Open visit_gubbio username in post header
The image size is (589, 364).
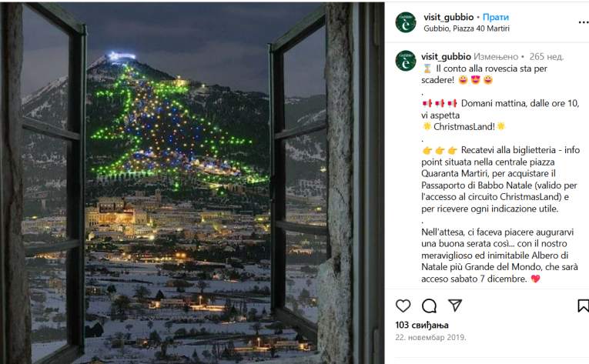tap(449, 17)
